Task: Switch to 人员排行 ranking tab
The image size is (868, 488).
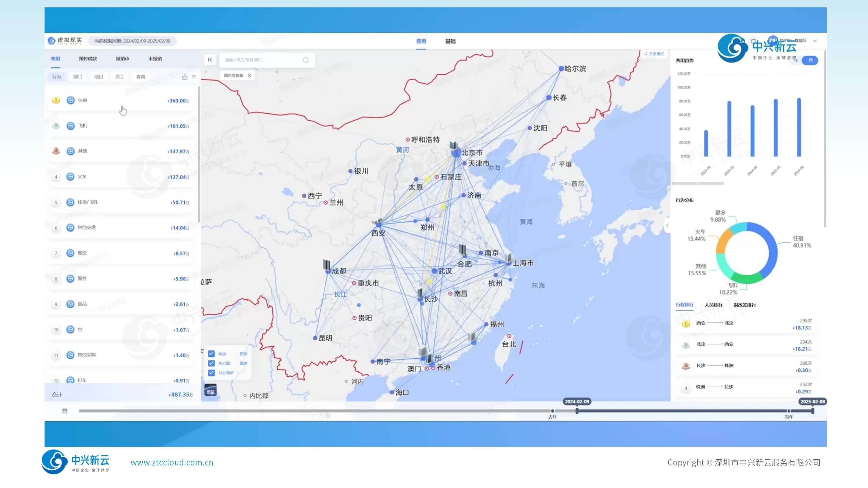Action: (714, 305)
